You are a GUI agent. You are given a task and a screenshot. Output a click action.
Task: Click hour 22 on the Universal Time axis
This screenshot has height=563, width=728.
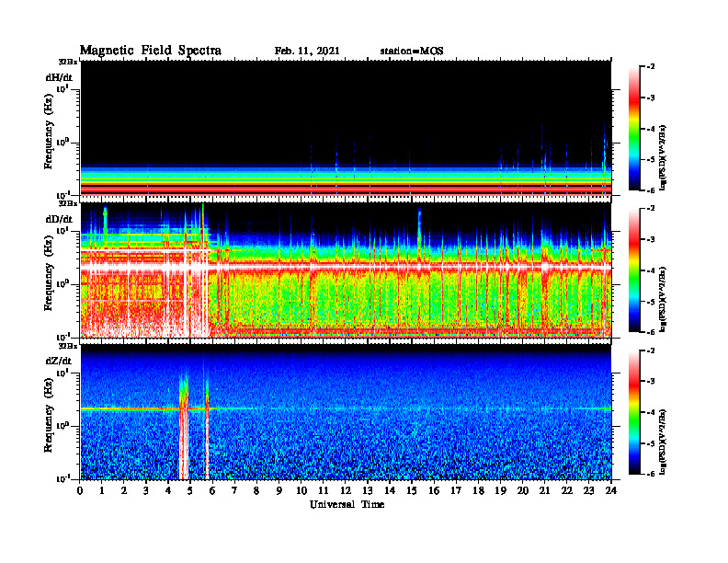click(x=567, y=490)
